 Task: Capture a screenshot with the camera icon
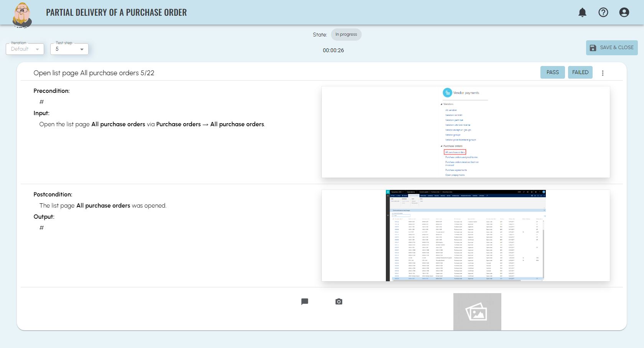point(339,302)
